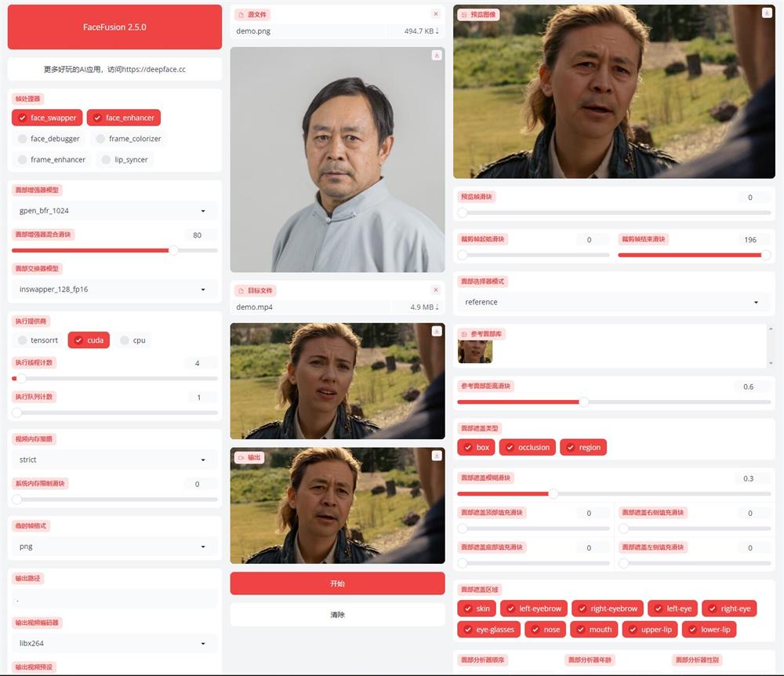Screen dimensions: 784x676
Task: Download the source portrait image
Action: coord(437,56)
